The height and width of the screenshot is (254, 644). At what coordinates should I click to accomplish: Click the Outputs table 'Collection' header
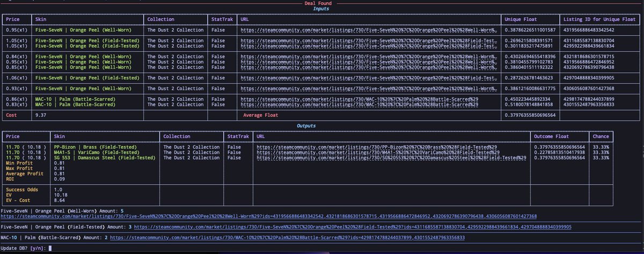177,136
